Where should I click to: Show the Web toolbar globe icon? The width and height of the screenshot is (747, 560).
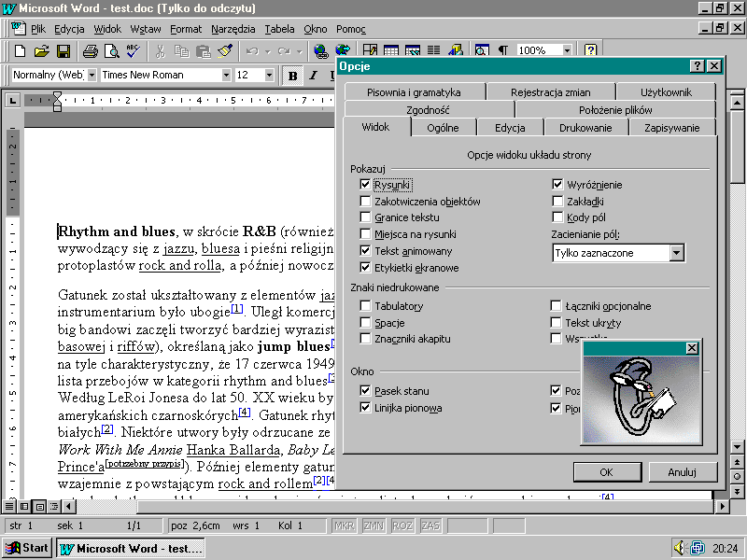(x=343, y=49)
